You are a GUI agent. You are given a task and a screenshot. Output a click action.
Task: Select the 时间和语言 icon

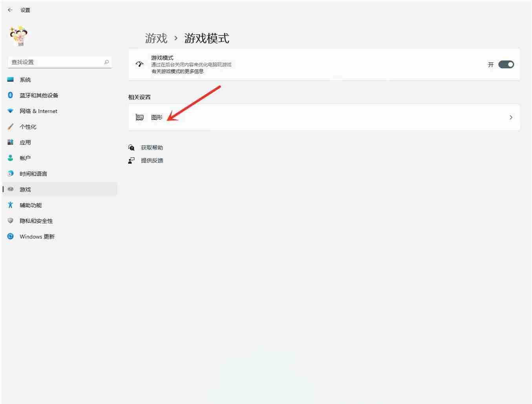pyautogui.click(x=10, y=173)
